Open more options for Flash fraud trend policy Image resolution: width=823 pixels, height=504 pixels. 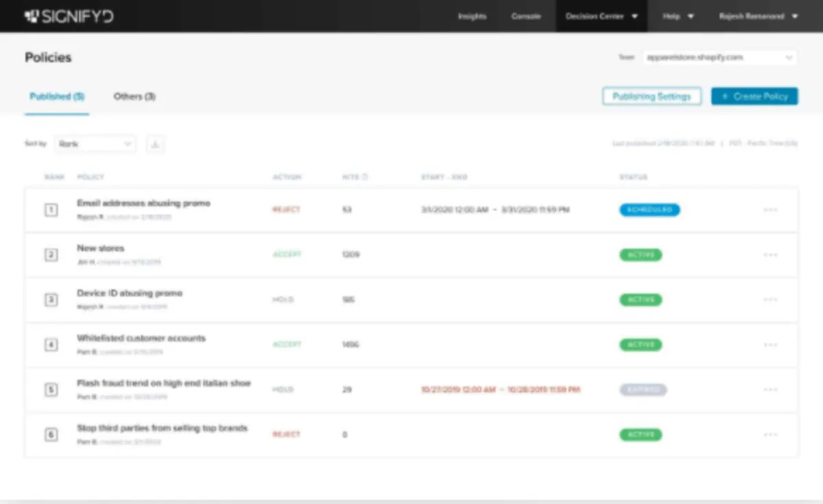(x=770, y=389)
